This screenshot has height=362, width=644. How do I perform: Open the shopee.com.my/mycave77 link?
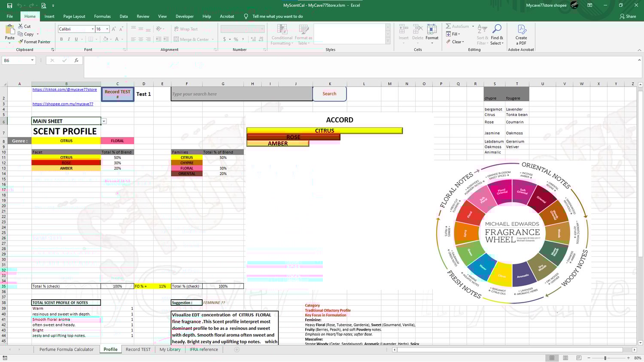coord(63,104)
